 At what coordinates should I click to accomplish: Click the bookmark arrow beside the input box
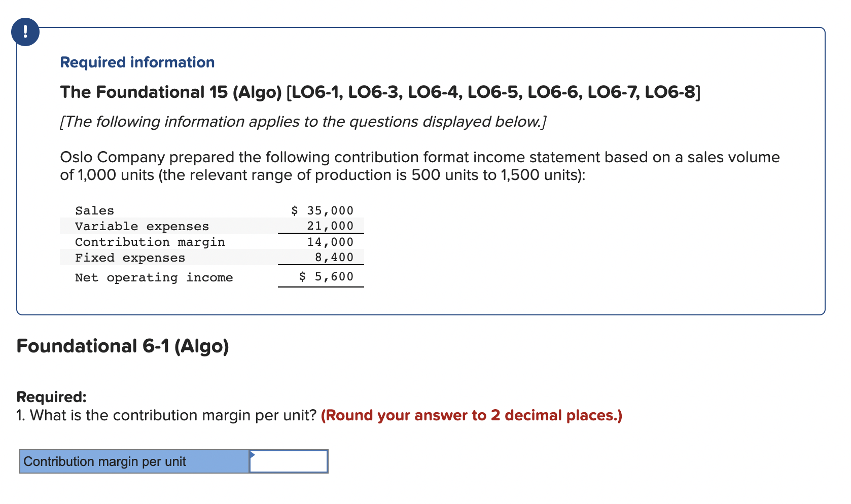(x=252, y=454)
